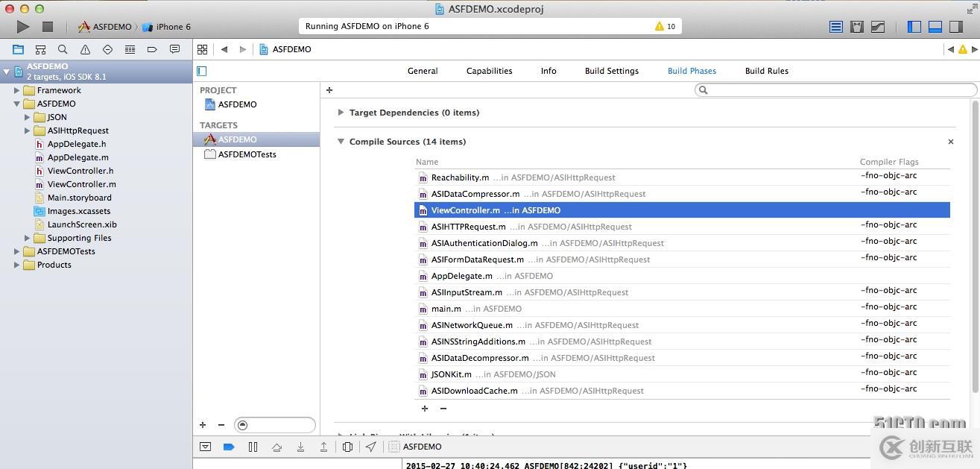Expand the JSON folder
The width and height of the screenshot is (980, 469).
pyautogui.click(x=27, y=117)
